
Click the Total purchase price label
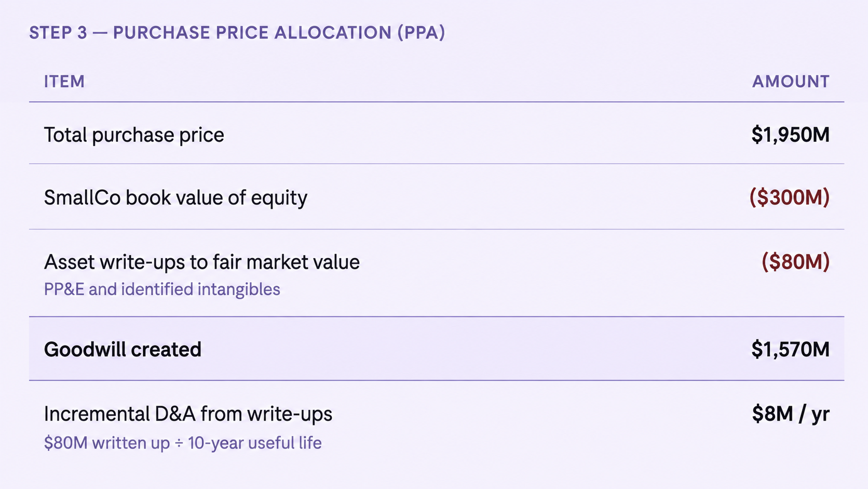tap(134, 135)
